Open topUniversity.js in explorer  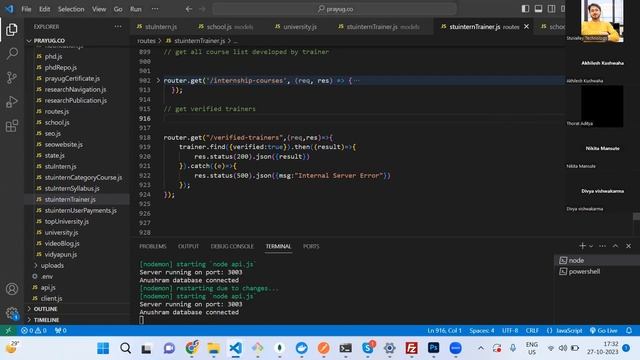[x=67, y=221]
